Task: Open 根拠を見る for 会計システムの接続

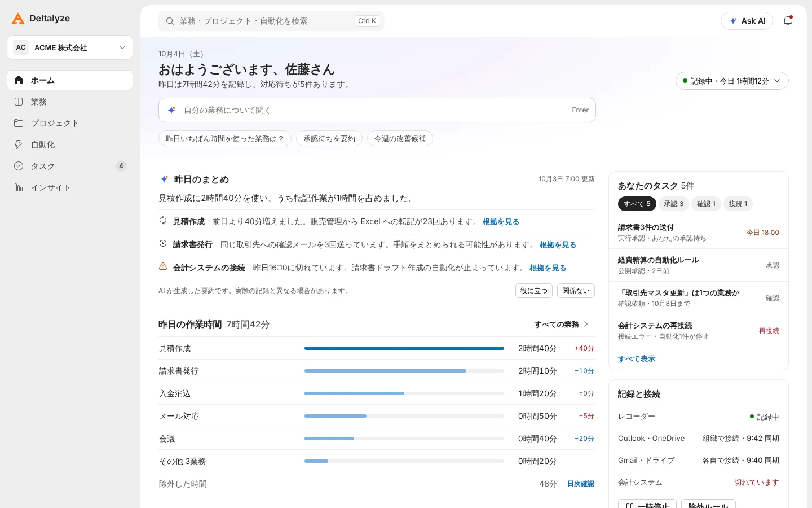Action: click(x=548, y=268)
